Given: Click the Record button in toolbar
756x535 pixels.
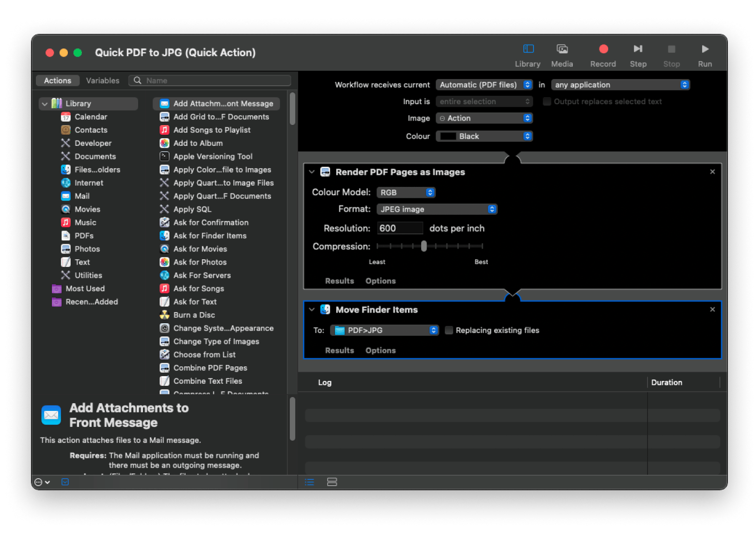Looking at the screenshot, I should 603,49.
